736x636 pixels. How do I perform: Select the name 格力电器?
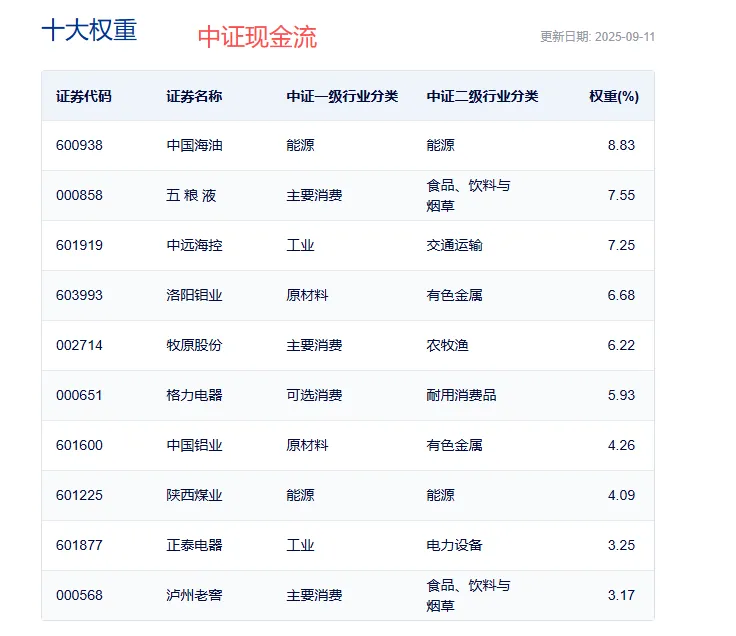tap(194, 395)
